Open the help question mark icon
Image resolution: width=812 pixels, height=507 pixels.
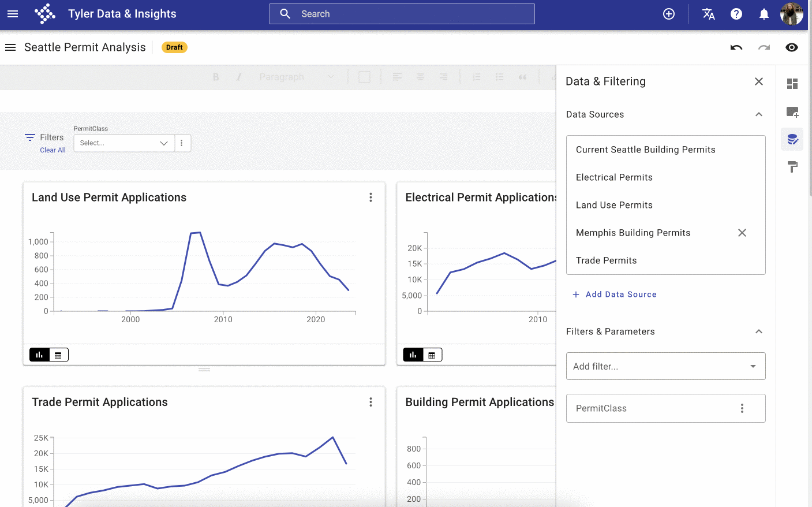[736, 14]
